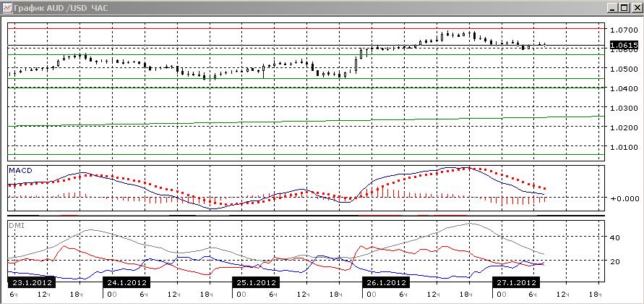644x304 pixels.
Task: Click the 1.0100 price axis label
Action: click(624, 147)
